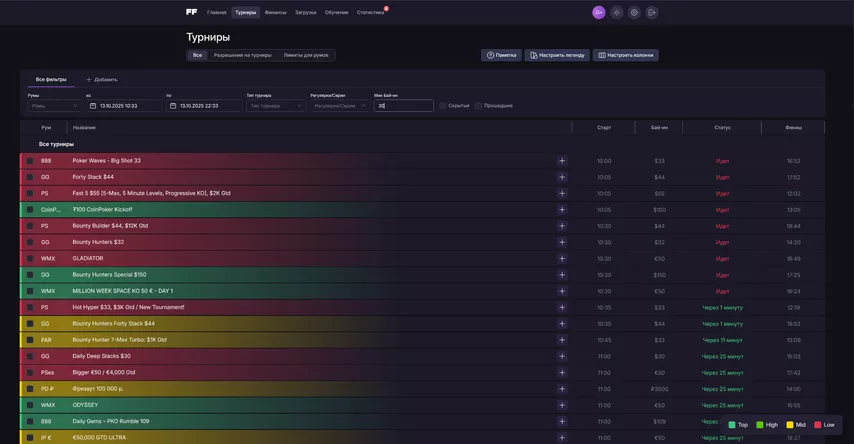Enable the Скрытые checkbox

(x=443, y=105)
